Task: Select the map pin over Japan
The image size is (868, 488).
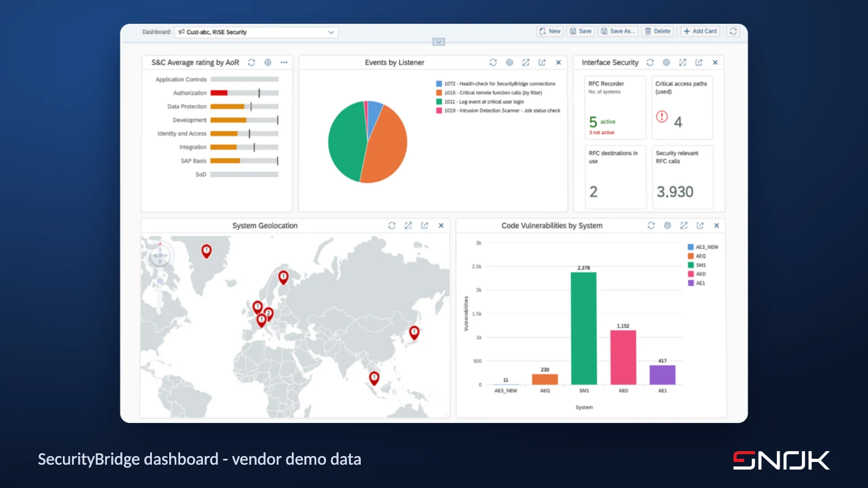Action: pos(414,333)
